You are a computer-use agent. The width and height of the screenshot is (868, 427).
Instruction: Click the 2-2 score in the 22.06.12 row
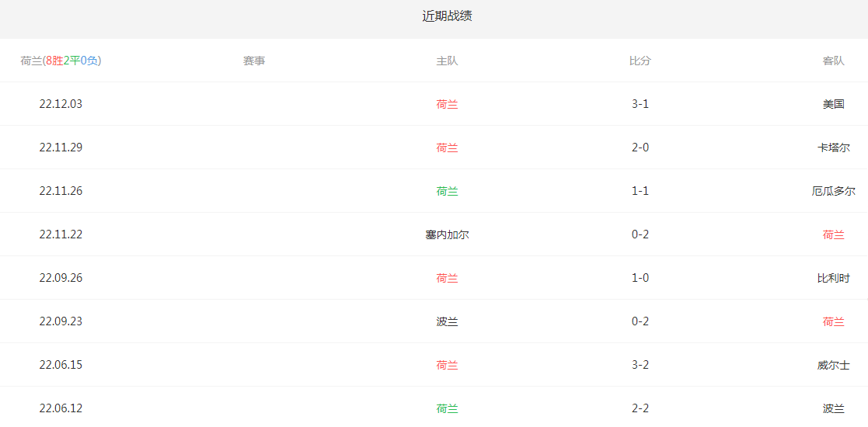coord(640,408)
